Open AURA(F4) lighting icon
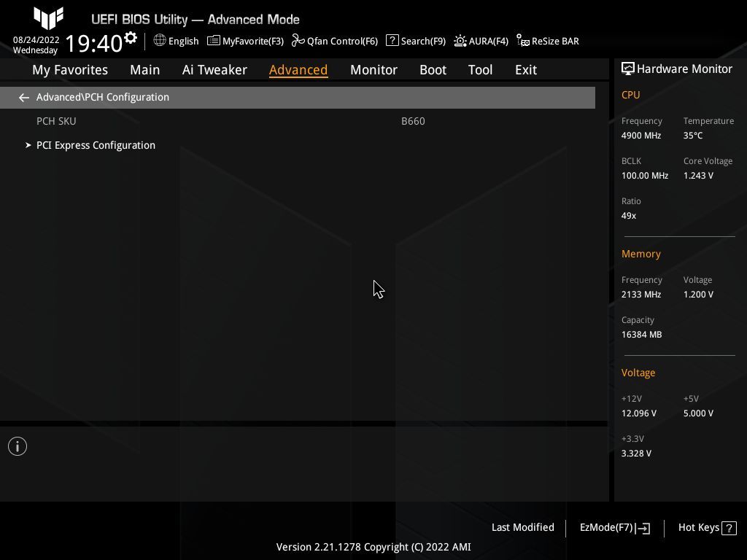 coord(460,41)
